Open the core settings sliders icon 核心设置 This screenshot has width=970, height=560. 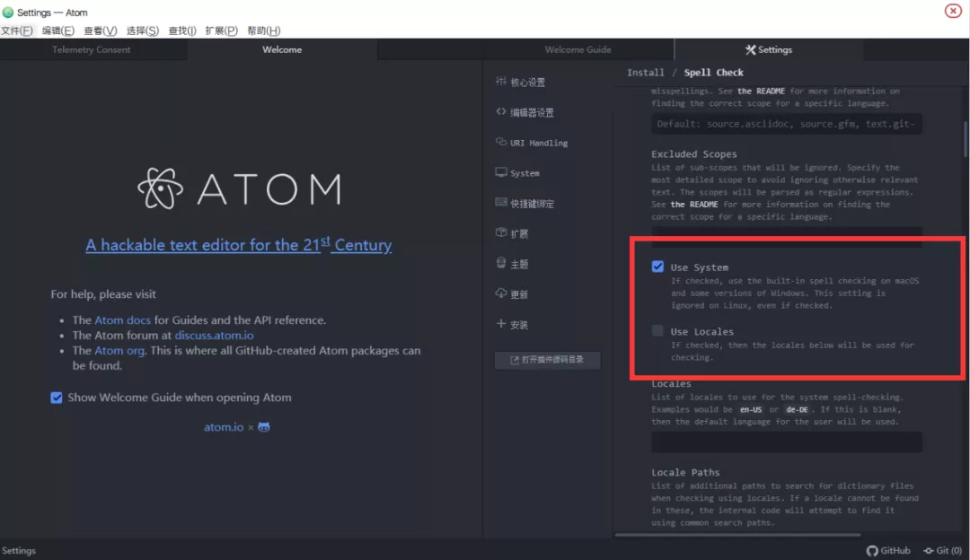[501, 82]
